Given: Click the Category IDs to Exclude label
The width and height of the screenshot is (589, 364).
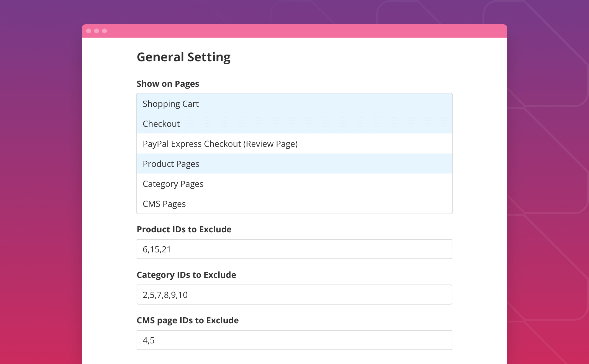Looking at the screenshot, I should tap(186, 275).
